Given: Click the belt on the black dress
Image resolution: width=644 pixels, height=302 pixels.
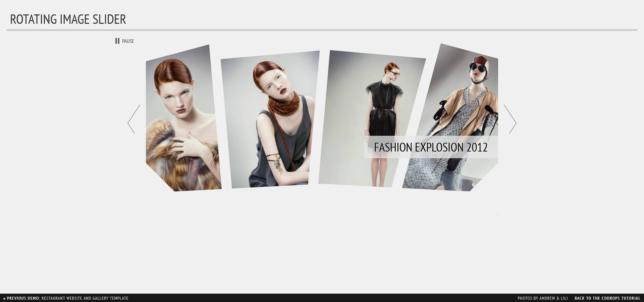Looking at the screenshot, I should coord(383,110).
